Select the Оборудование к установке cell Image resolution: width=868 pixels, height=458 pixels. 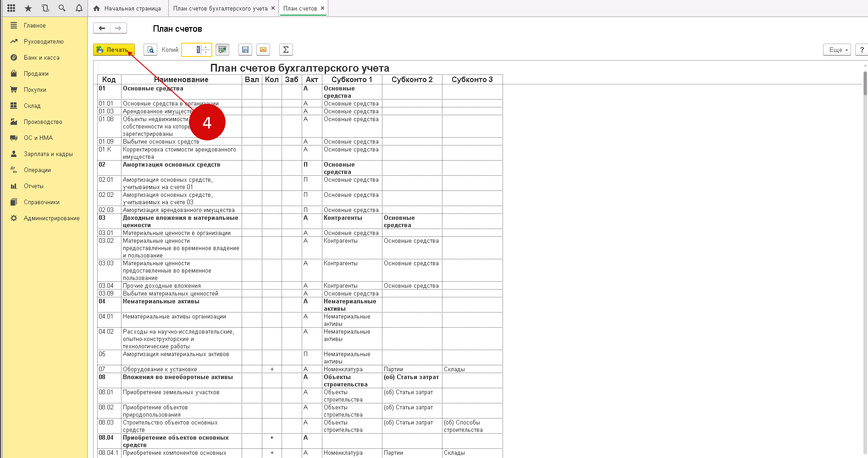point(181,369)
